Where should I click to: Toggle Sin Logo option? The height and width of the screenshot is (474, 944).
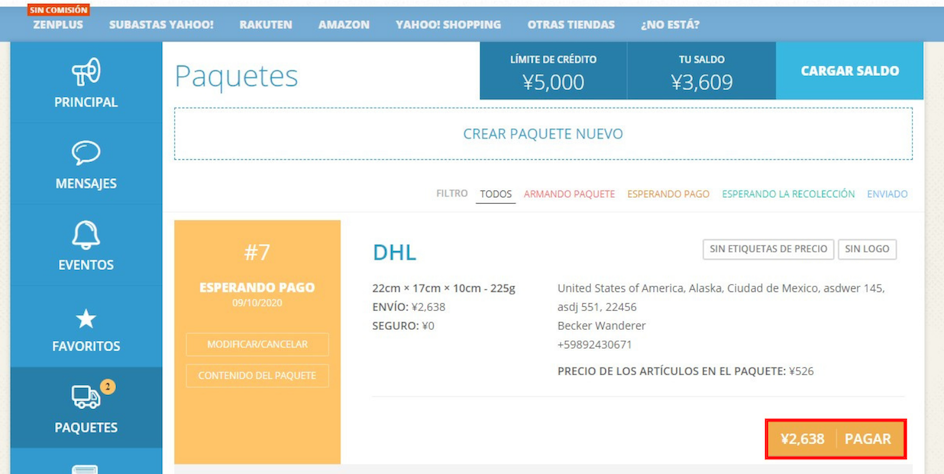tap(867, 249)
